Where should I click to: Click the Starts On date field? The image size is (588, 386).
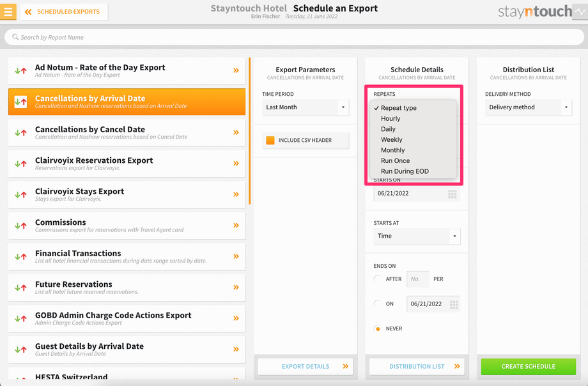tap(417, 194)
